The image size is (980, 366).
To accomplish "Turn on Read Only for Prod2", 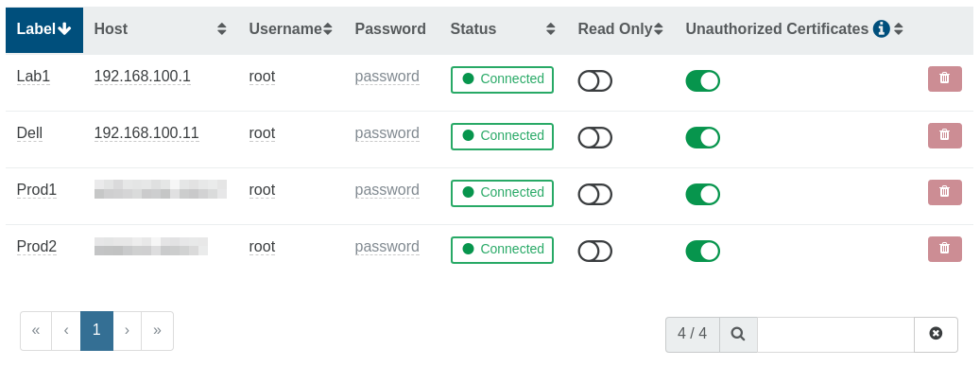I will coord(594,251).
